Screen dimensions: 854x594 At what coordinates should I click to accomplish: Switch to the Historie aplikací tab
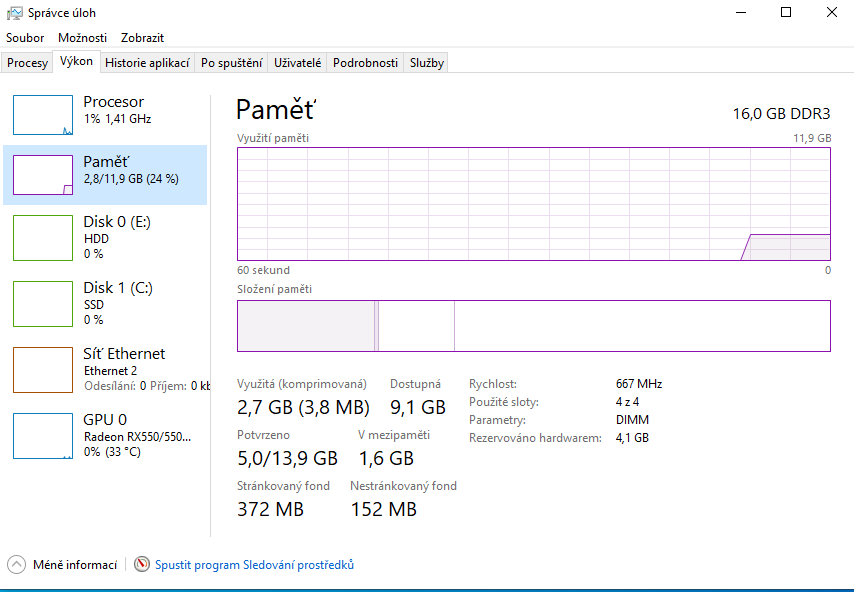(x=147, y=63)
